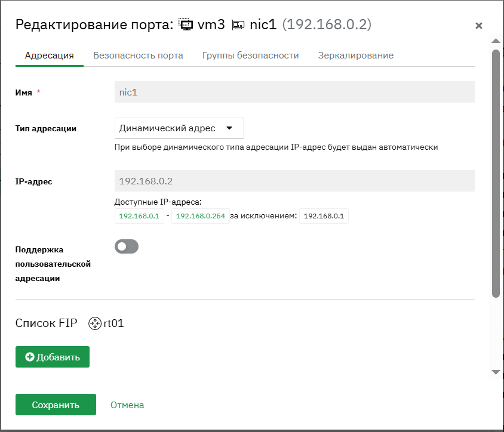Screen dimensions: 504x432
Task: Click the rt01 router icon
Action: 95,323
